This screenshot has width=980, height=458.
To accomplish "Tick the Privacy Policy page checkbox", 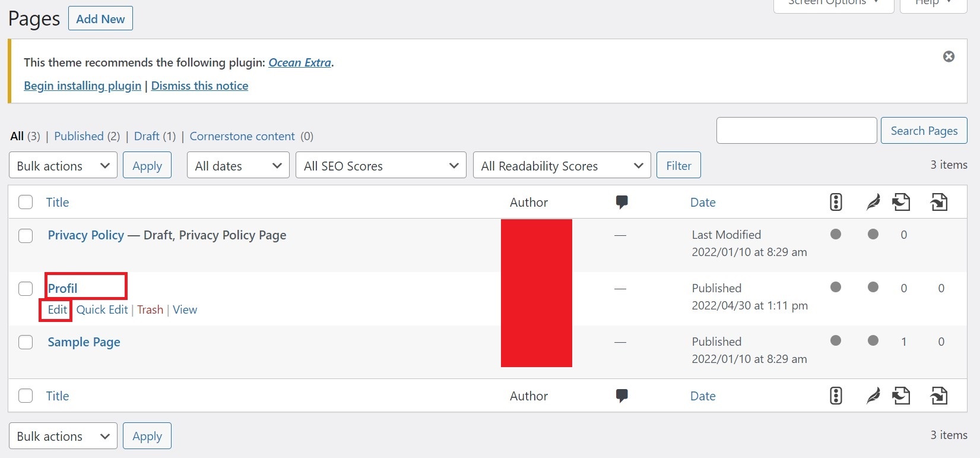I will click(26, 236).
